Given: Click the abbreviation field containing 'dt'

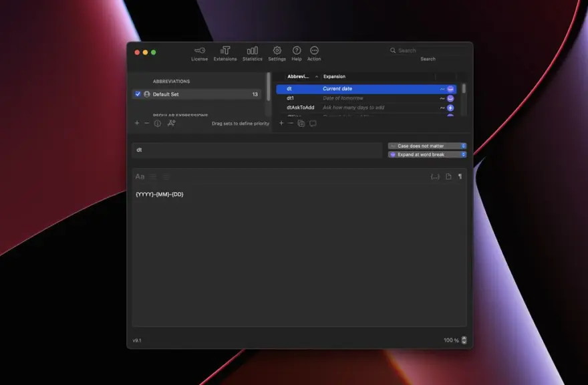Looking at the screenshot, I should pos(257,150).
